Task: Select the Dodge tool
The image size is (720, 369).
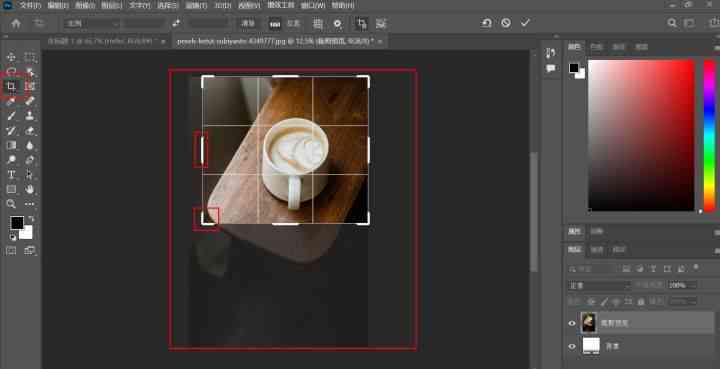Action: 11,160
